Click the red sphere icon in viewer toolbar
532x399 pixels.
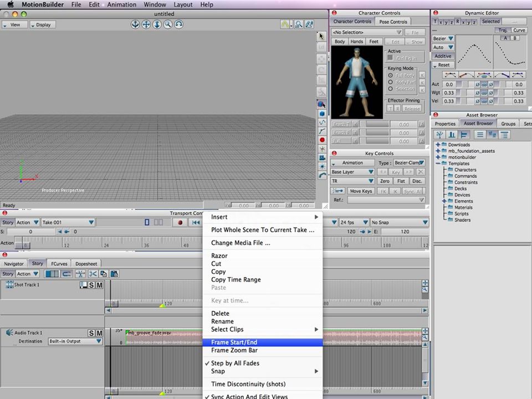coord(322,140)
